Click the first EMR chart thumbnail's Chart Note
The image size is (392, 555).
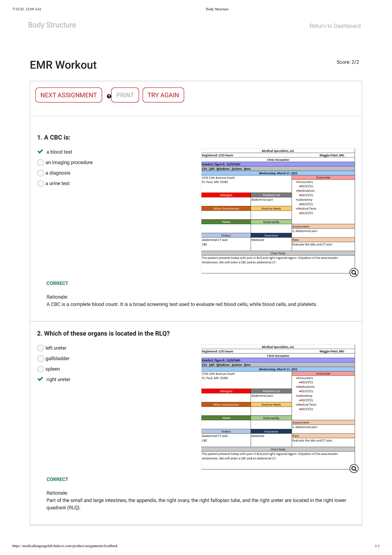(278, 253)
